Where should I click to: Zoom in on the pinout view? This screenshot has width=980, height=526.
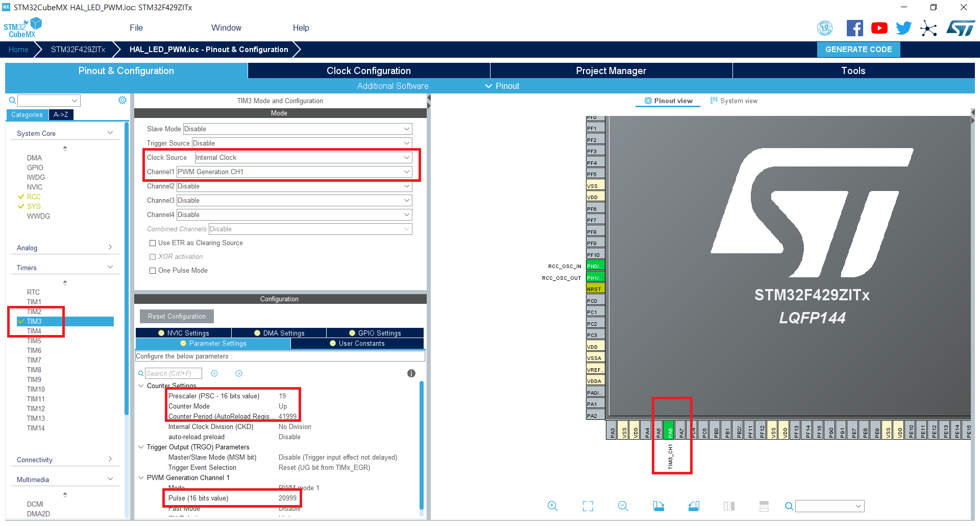tap(552, 506)
